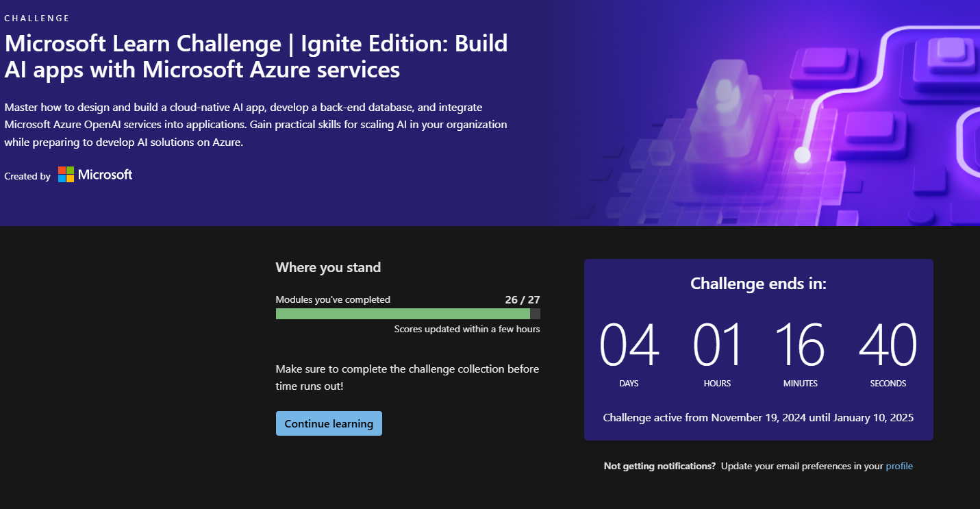Click the Modules you've completed label
The width and height of the screenshot is (980, 509).
333,299
